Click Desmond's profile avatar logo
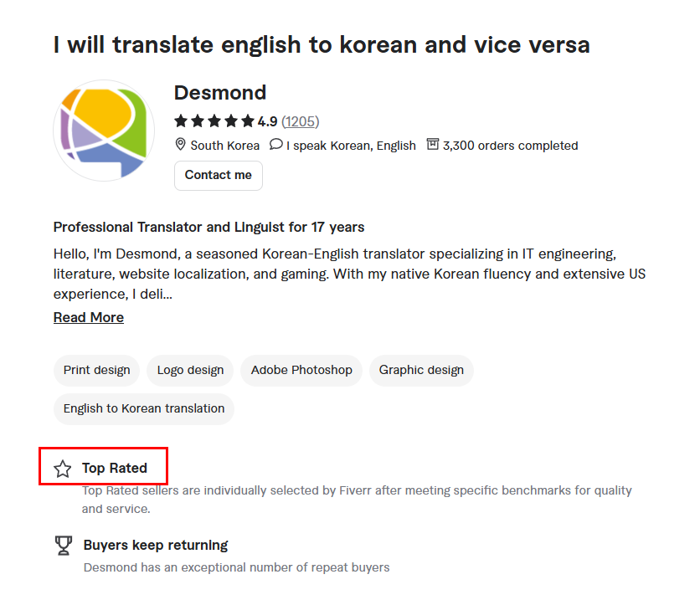 click(104, 131)
